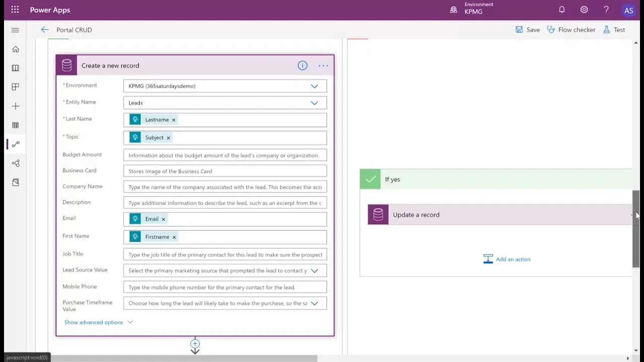
Task: Click the horizontal scrollbar right arrow
Action: 627,358
